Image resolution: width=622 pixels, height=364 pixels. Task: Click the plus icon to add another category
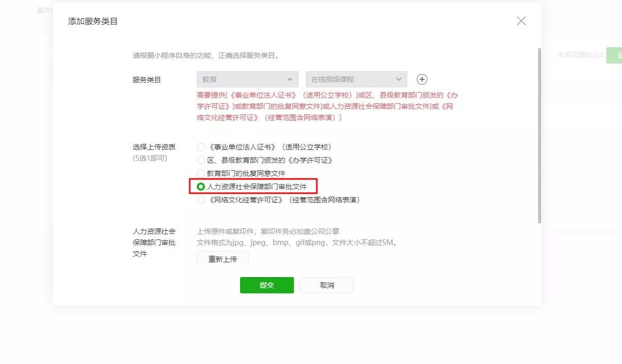(422, 79)
